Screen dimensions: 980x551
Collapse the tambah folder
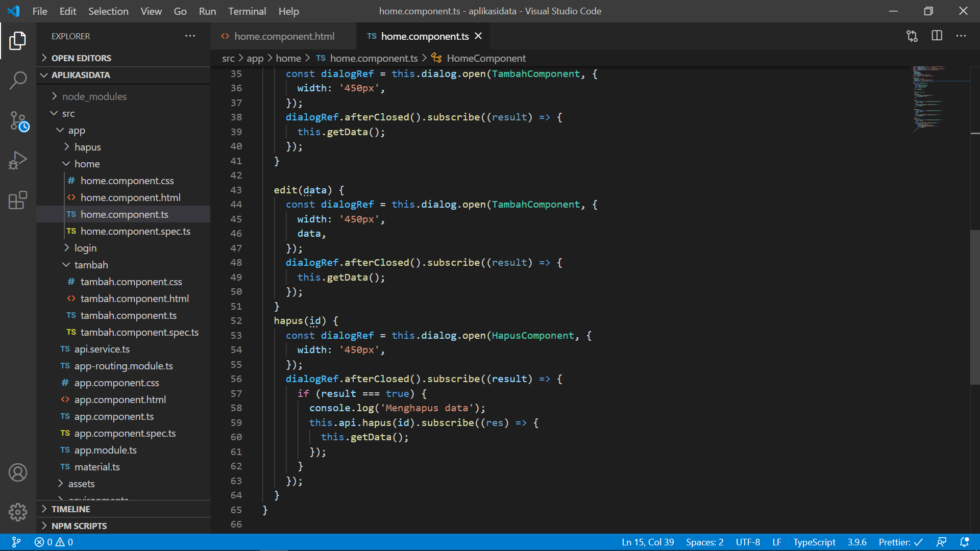point(91,265)
